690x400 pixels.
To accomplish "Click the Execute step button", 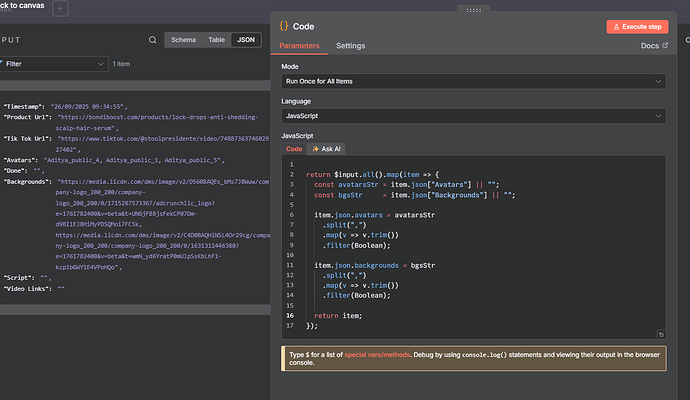I will click(637, 27).
